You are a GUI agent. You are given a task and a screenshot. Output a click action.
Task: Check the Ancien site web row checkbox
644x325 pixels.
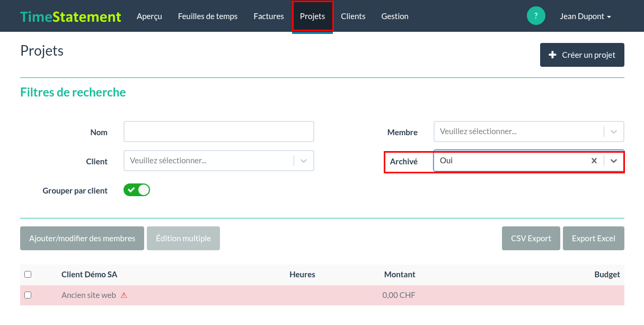(28, 295)
